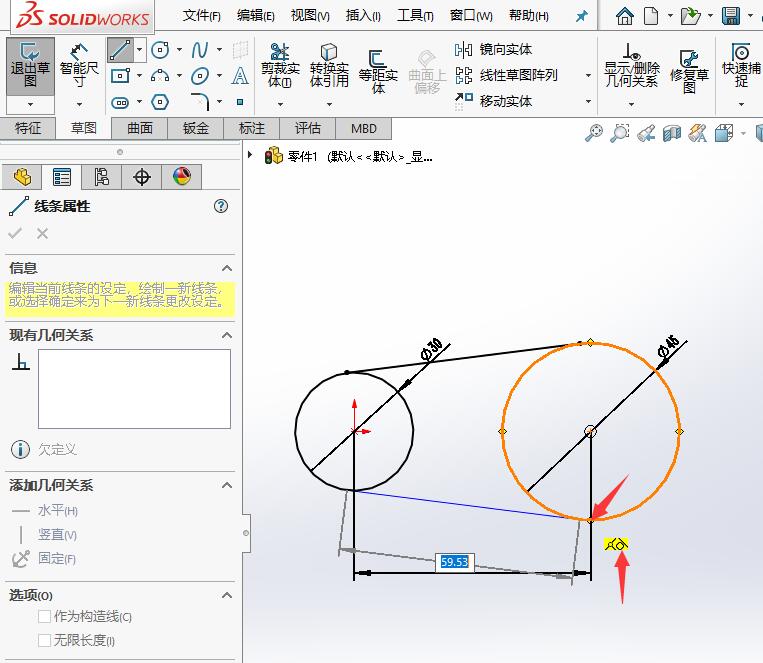Screen dimensions: 763x663
Task: Expand the 零件1 flyout tree node
Action: (x=250, y=155)
